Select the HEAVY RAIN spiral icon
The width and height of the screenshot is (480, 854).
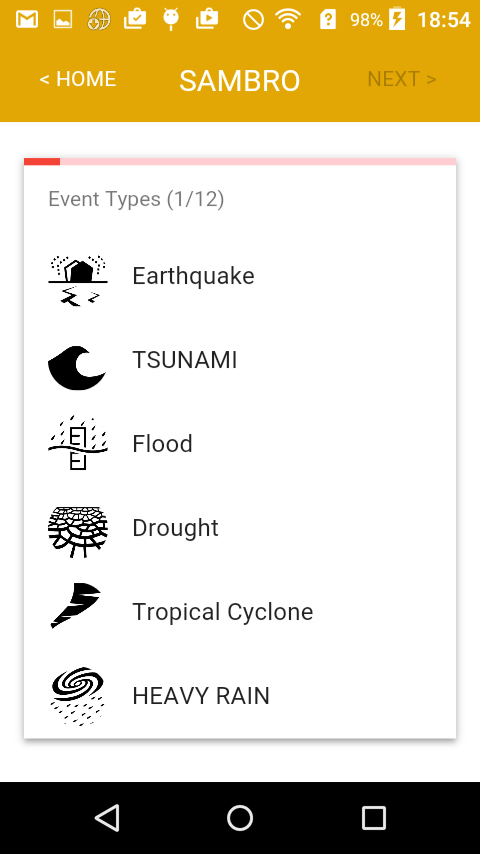78,696
